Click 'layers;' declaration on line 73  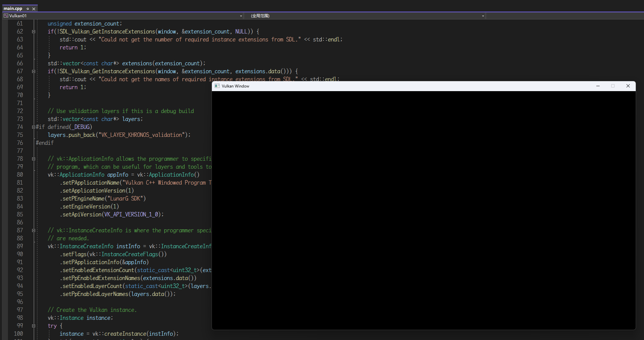(x=132, y=119)
